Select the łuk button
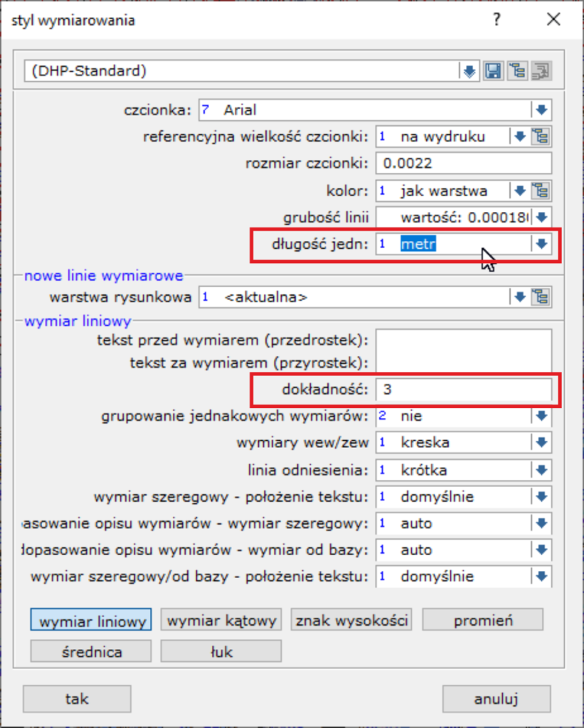 [x=221, y=651]
